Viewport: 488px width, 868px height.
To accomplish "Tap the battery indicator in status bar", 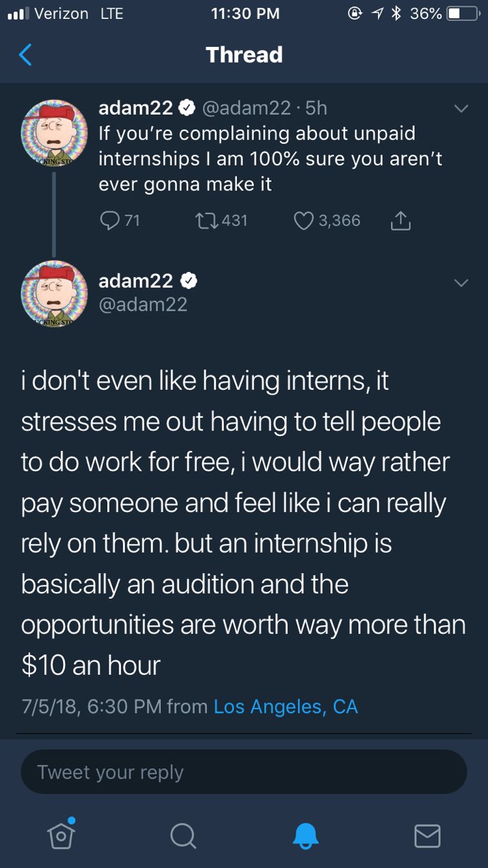I will coord(463,14).
